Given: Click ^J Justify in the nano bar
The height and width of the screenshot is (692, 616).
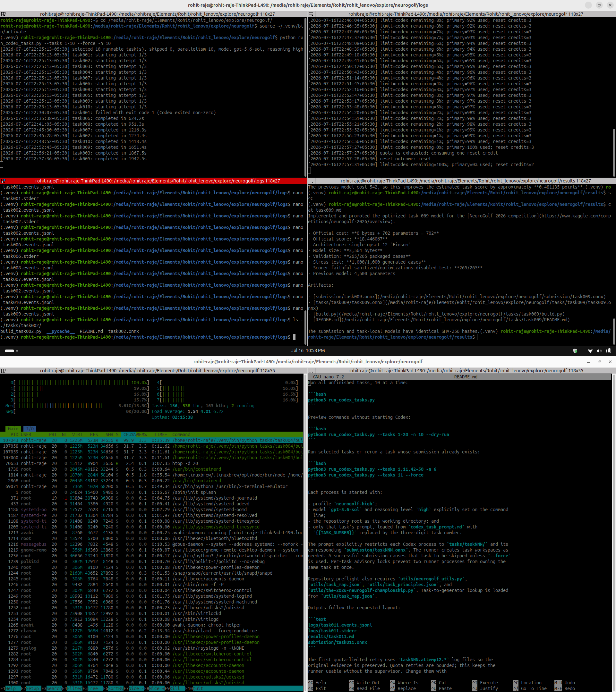Looking at the screenshot, I should 485,688.
